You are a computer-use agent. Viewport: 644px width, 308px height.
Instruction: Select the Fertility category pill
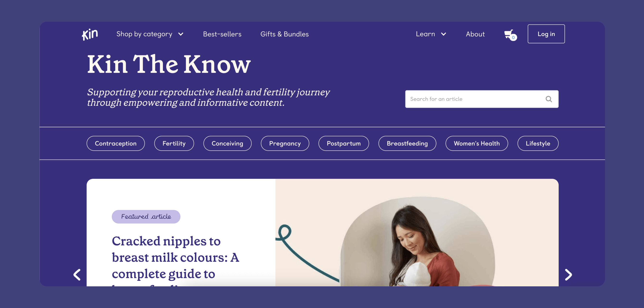[x=174, y=143]
